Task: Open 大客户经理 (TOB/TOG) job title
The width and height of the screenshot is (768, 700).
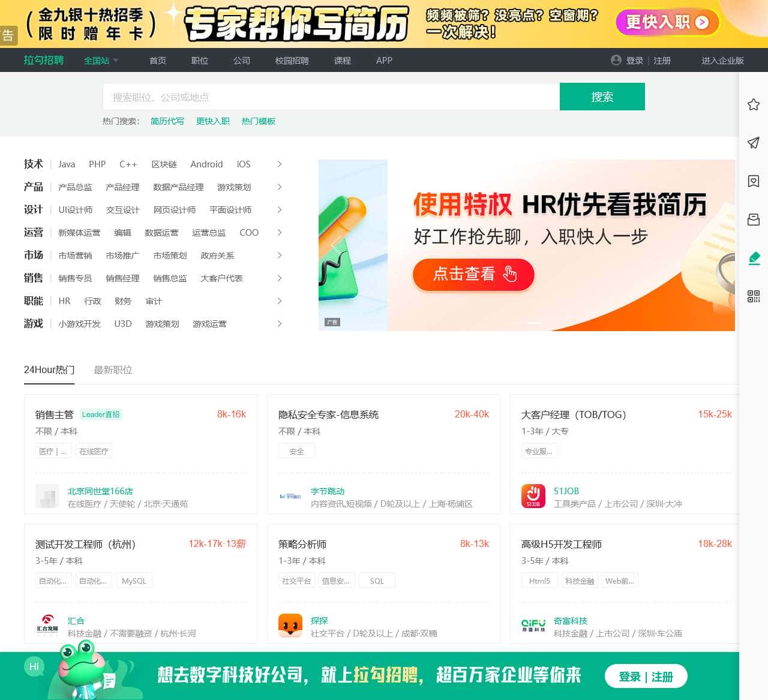Action: (574, 414)
